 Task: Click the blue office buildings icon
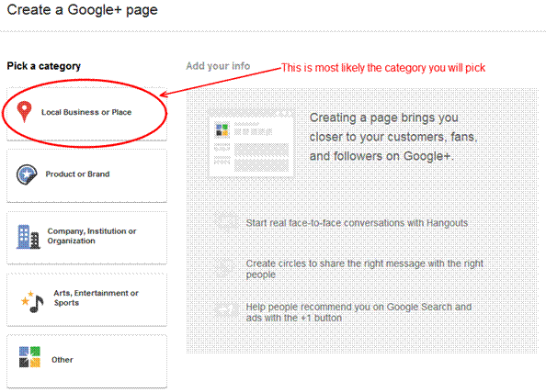tap(28, 237)
